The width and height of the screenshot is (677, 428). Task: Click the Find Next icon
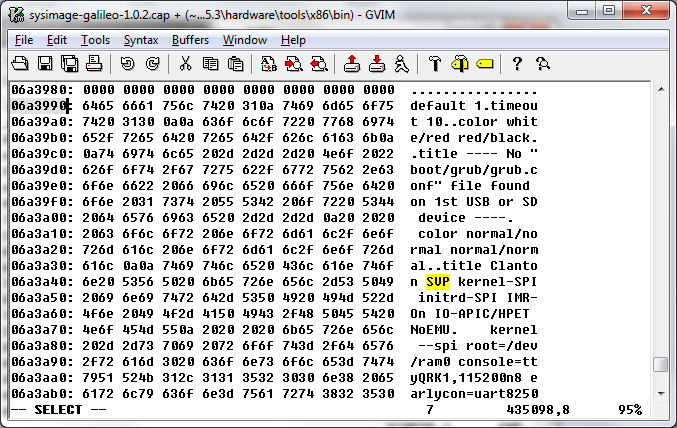(x=294, y=64)
